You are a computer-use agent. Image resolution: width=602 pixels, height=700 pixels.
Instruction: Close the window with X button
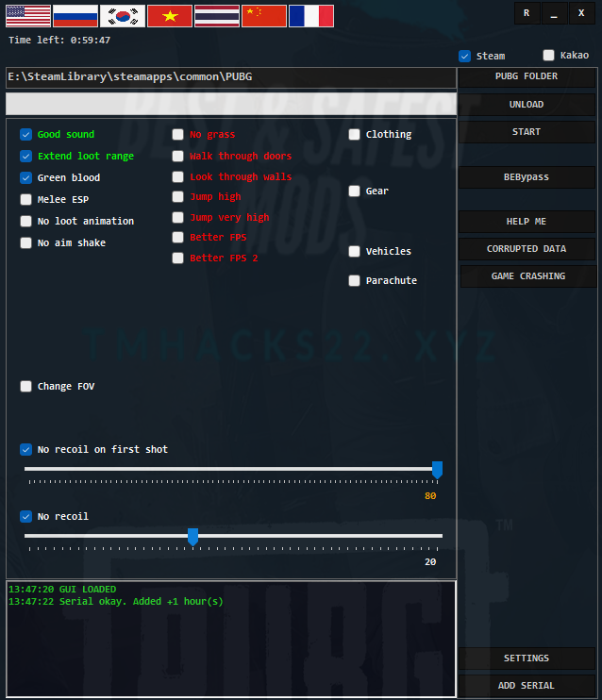[581, 13]
